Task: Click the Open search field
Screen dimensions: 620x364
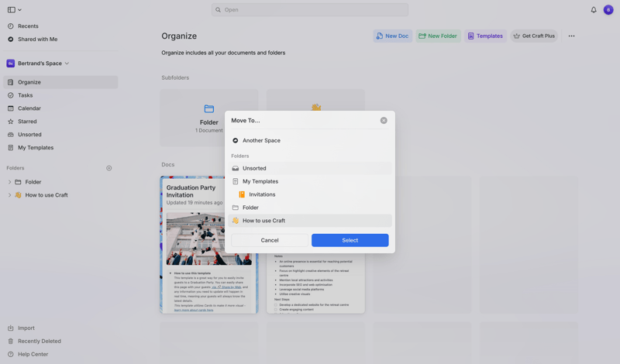Action: 310,10
